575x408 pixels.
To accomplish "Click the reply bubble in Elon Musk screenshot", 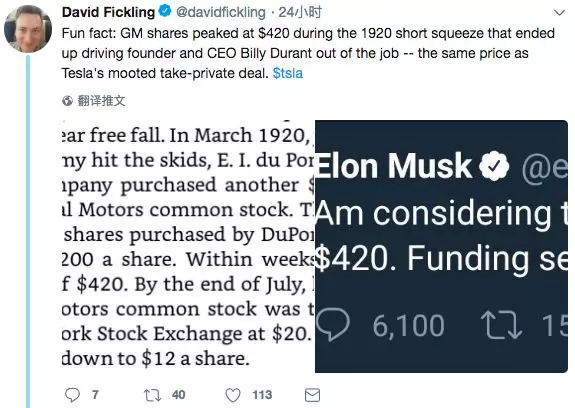I will pos(333,324).
